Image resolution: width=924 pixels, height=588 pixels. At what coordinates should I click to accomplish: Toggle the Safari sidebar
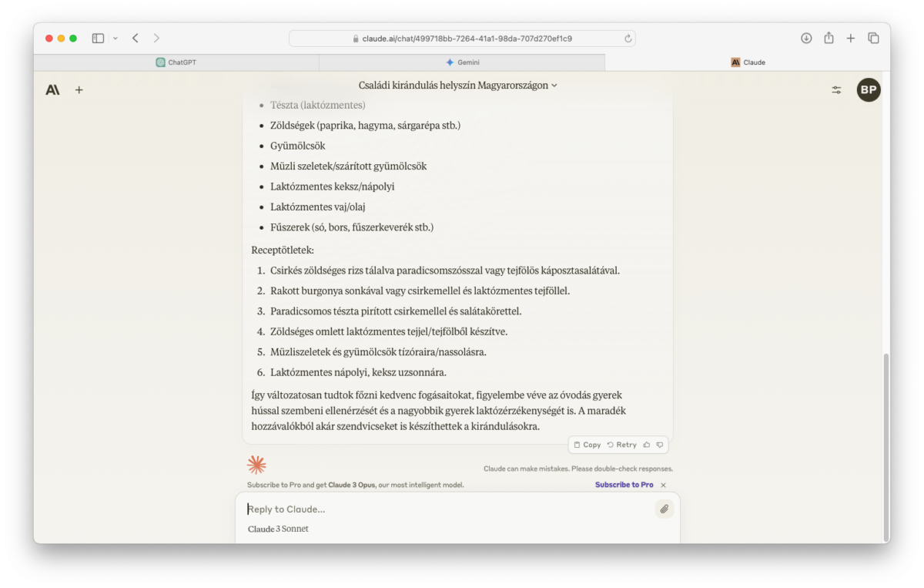tap(98, 38)
